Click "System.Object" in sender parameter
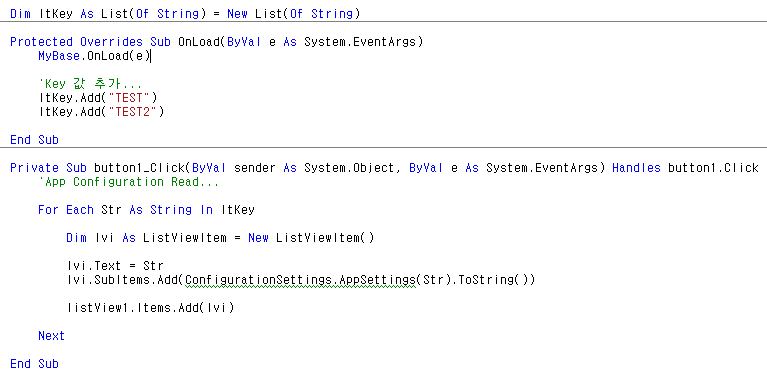The width and height of the screenshot is (767, 373). click(349, 168)
